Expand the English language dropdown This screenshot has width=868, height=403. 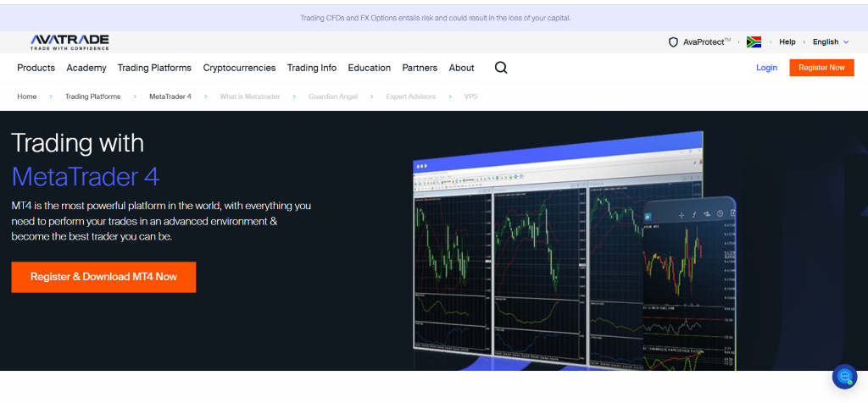(x=831, y=42)
